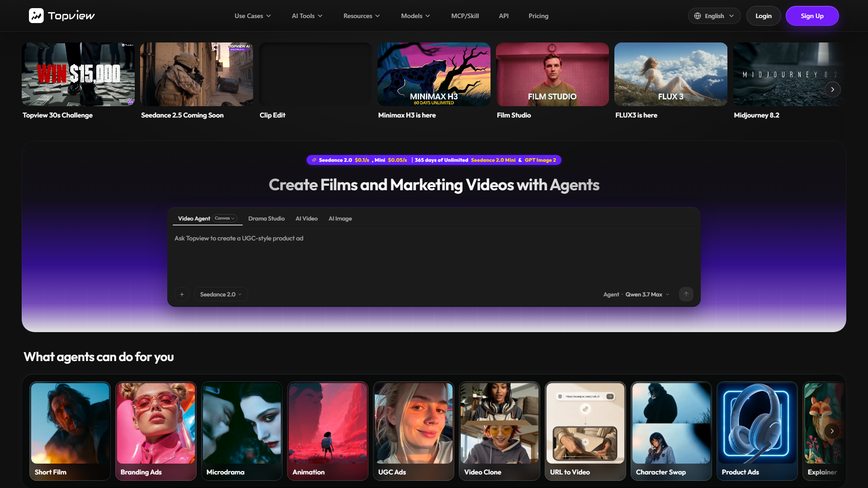Expand the Models menu
Screen dimensions: 868x488
tap(415, 16)
